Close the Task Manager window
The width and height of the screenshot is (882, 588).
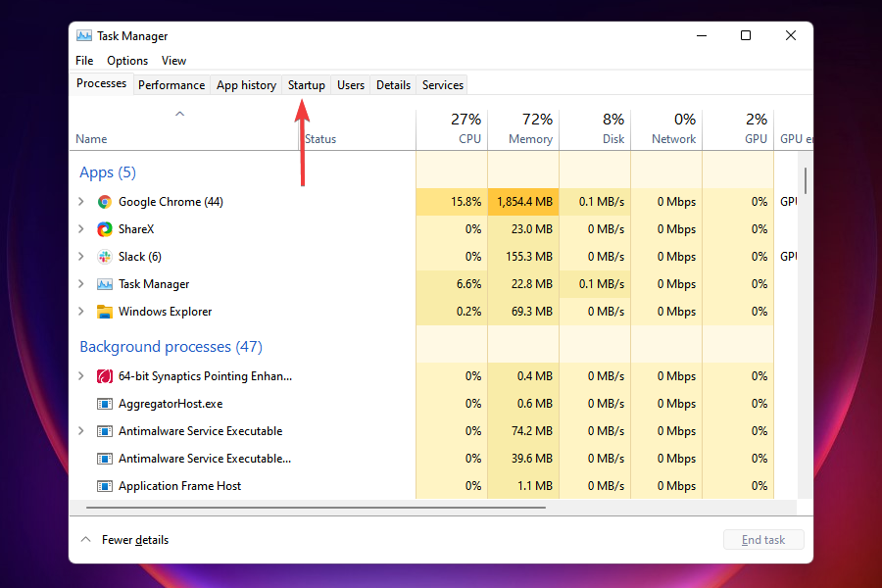point(790,35)
